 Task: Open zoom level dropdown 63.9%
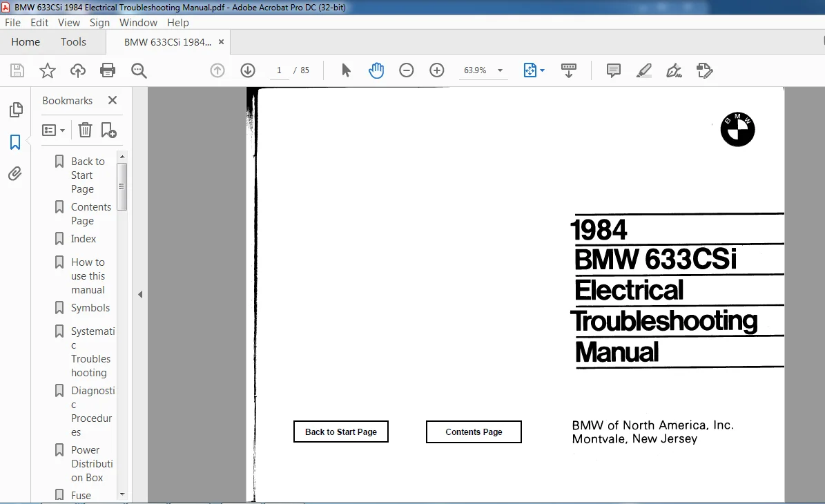point(500,70)
